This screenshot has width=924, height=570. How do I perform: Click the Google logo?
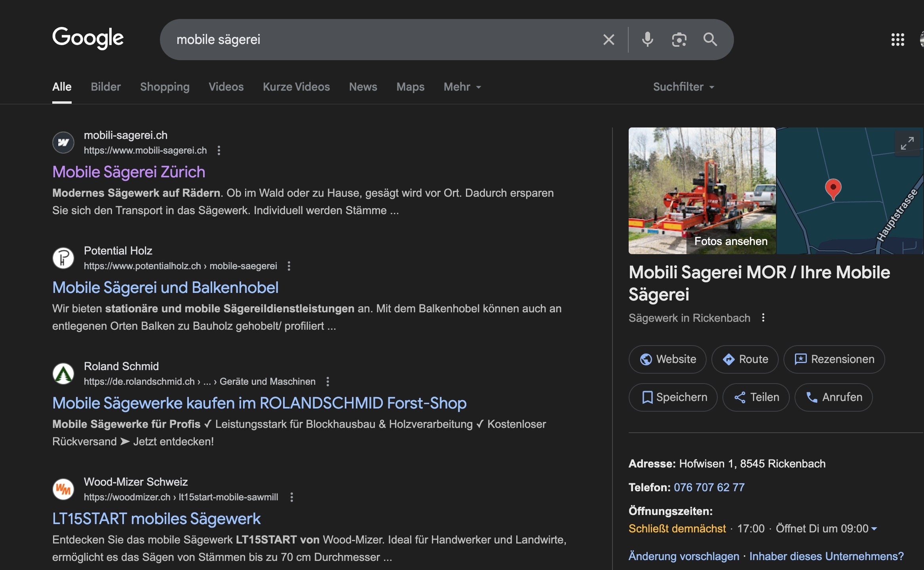(x=88, y=38)
